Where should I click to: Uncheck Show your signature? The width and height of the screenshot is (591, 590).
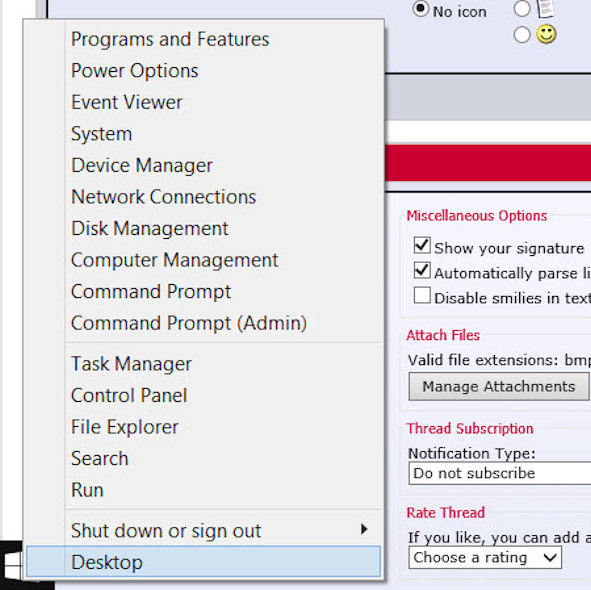[x=422, y=246]
